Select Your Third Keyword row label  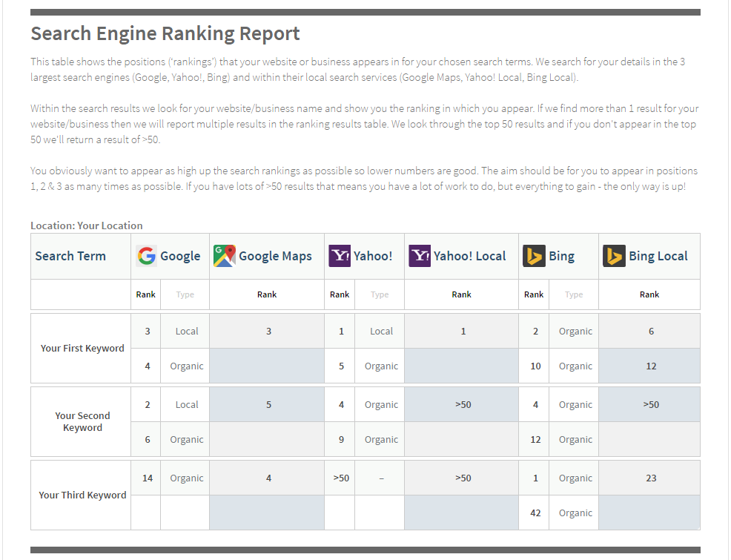pyautogui.click(x=82, y=495)
